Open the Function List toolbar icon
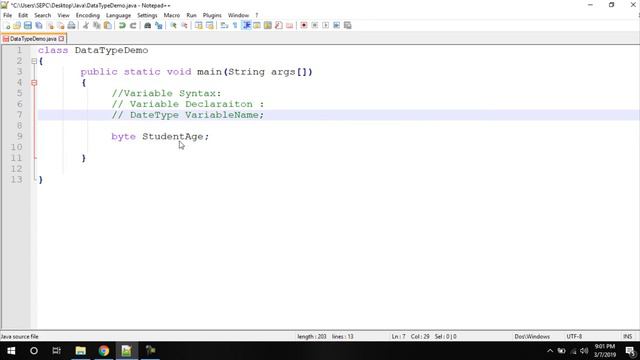640x360 pixels. click(x=279, y=25)
